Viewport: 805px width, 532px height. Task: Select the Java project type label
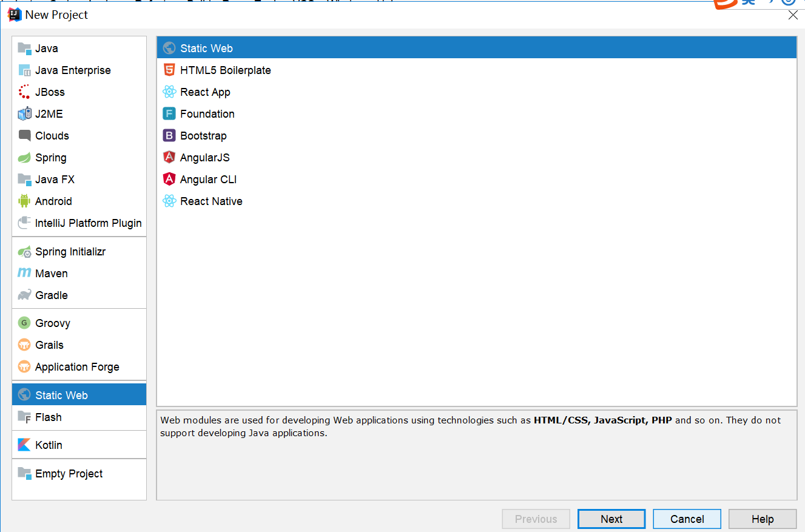tap(47, 49)
